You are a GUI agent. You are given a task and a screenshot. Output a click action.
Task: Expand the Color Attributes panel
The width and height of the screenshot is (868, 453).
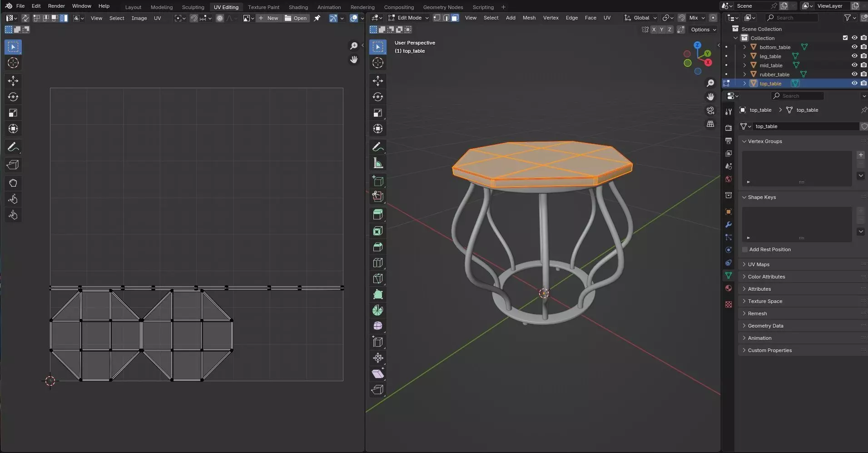pos(766,277)
